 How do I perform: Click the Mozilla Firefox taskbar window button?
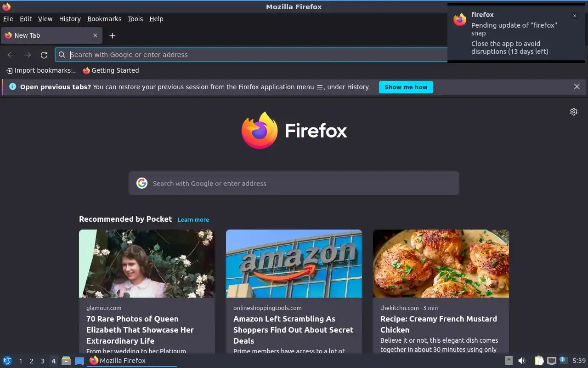click(132, 361)
